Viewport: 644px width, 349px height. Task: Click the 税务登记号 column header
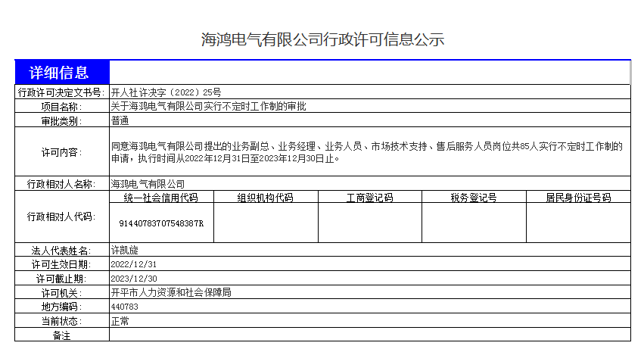tap(473, 198)
